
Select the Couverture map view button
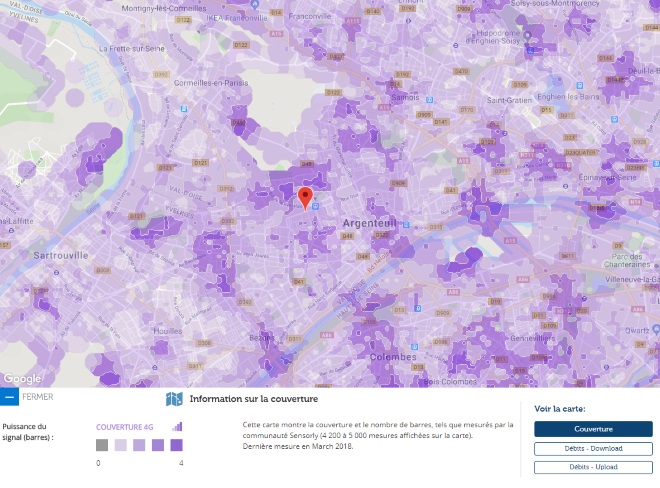(x=593, y=429)
